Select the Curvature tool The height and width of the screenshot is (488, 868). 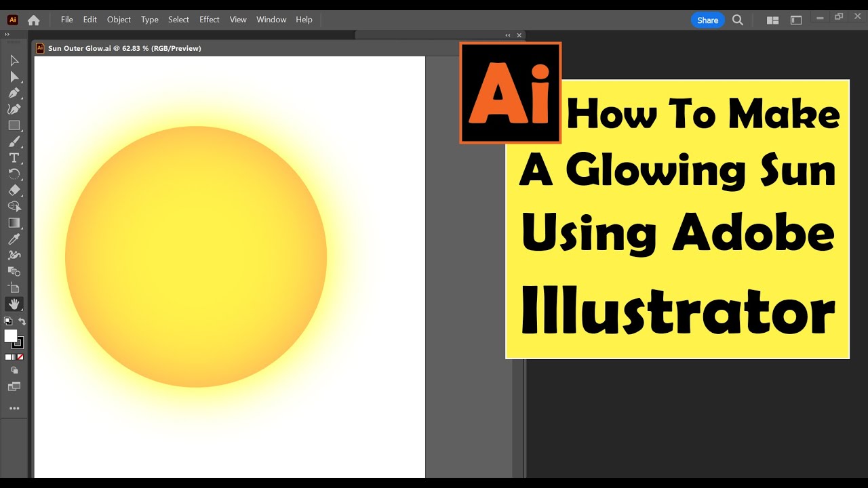pos(14,109)
